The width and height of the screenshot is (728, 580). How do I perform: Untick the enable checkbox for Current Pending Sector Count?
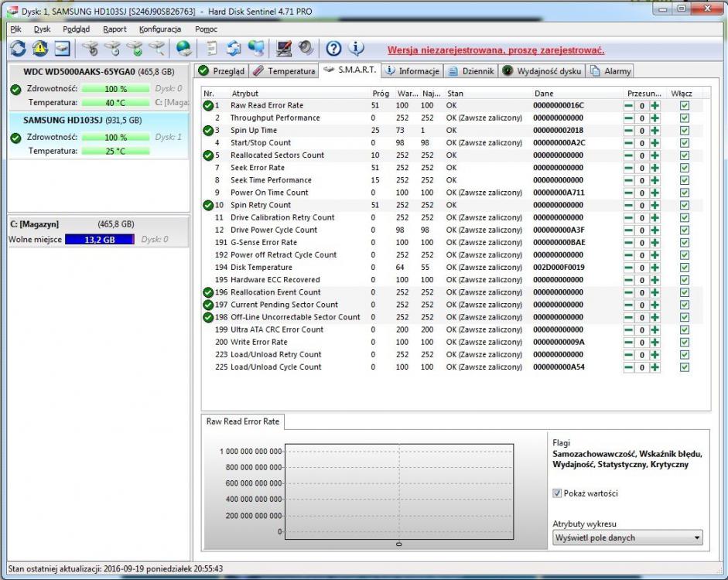click(x=685, y=305)
